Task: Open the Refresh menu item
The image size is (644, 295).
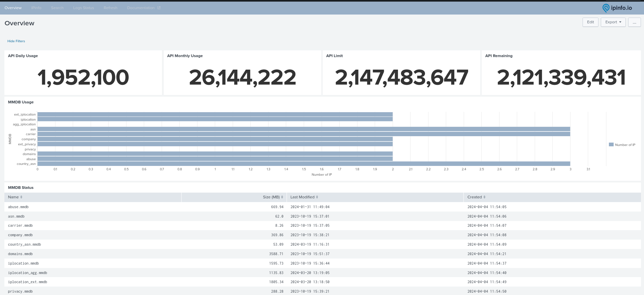Action: (110, 8)
